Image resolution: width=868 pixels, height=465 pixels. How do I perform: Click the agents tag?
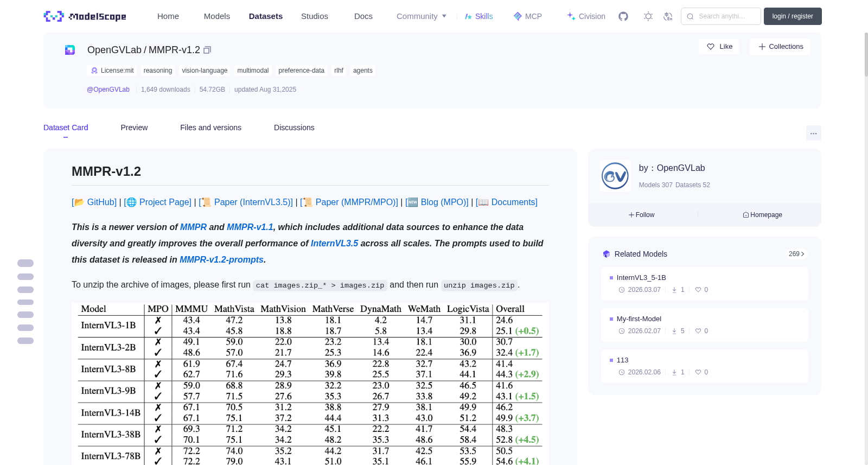tap(363, 71)
